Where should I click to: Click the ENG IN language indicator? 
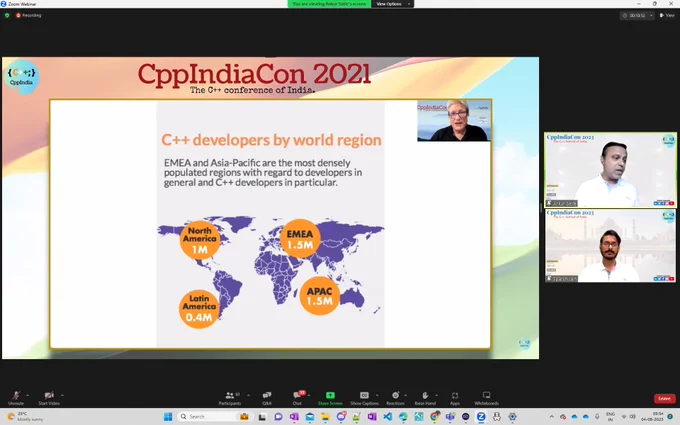pyautogui.click(x=610, y=417)
